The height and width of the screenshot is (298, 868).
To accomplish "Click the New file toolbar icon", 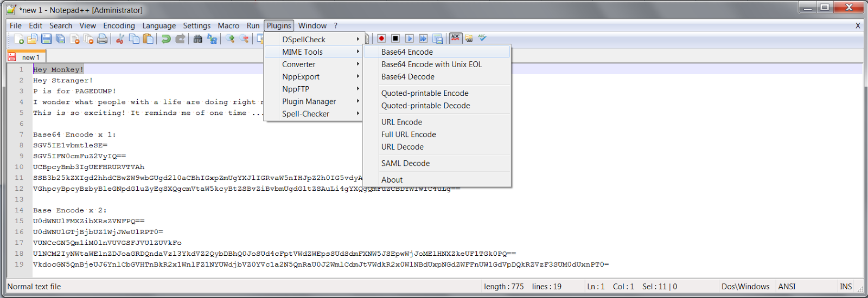I will click(x=19, y=39).
